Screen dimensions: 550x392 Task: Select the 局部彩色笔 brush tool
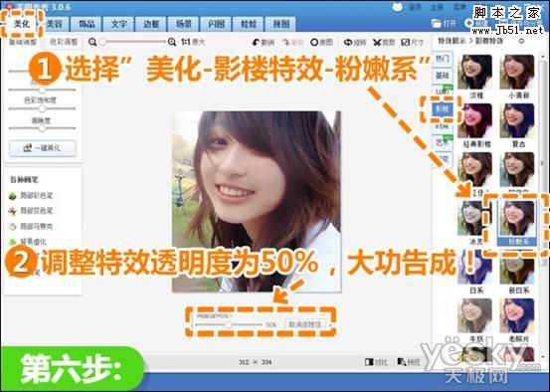tap(31, 195)
